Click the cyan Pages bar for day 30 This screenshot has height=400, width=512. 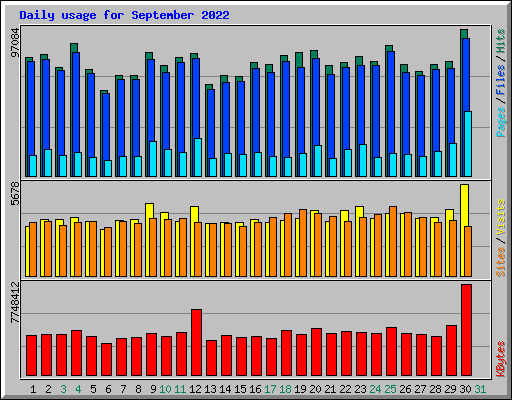(468, 144)
